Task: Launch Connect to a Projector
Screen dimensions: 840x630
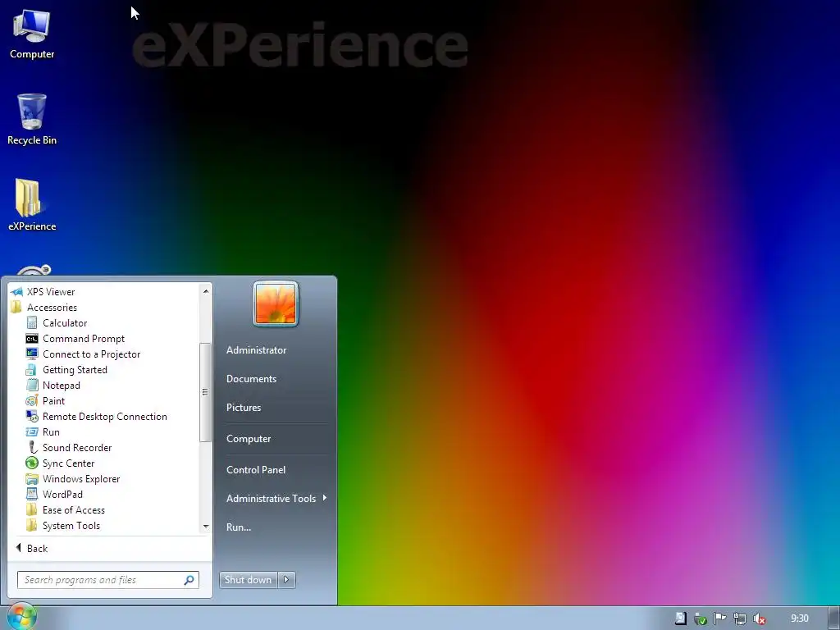Action: pos(91,354)
